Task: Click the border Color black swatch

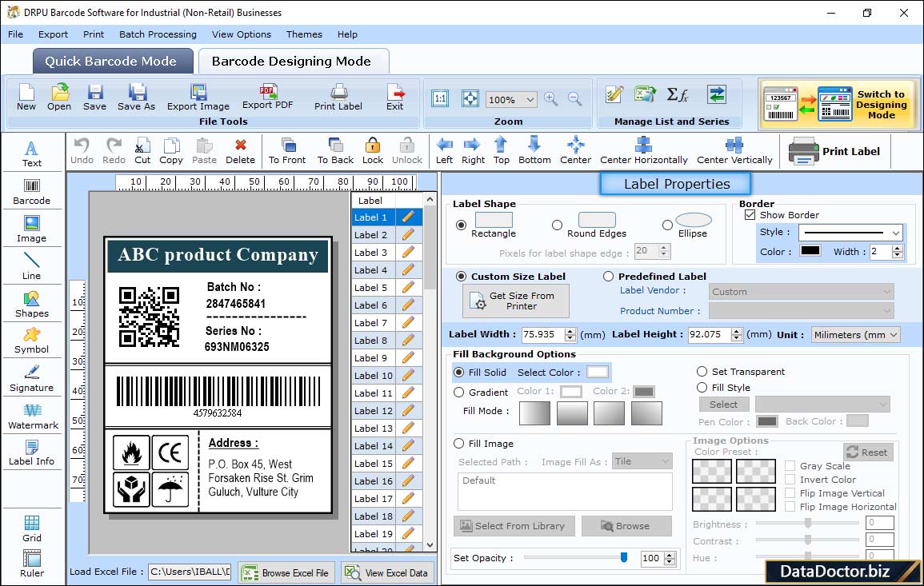Action: click(810, 250)
